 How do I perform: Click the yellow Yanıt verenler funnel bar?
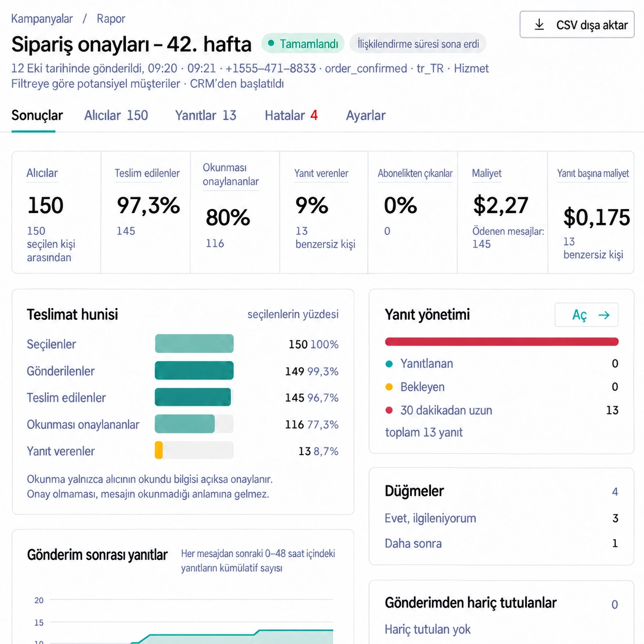tap(159, 450)
